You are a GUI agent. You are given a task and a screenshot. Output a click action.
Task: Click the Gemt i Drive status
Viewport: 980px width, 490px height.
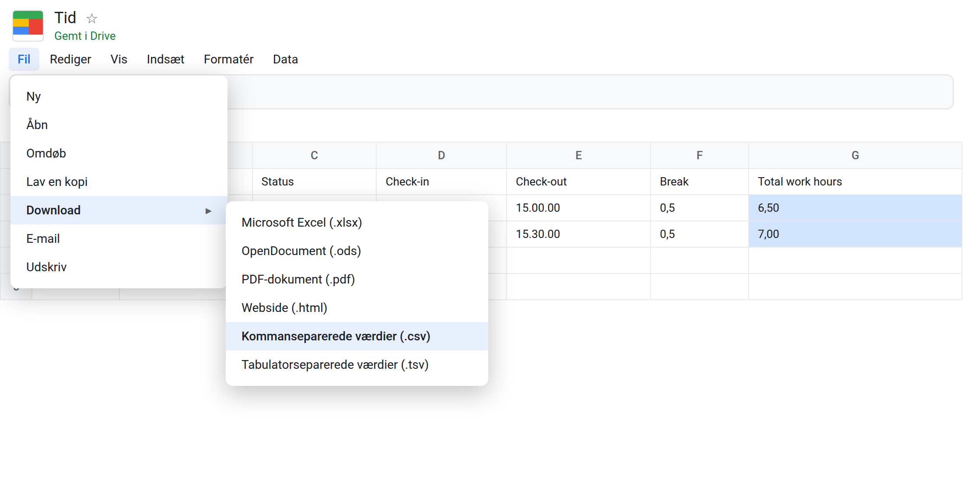tap(85, 36)
